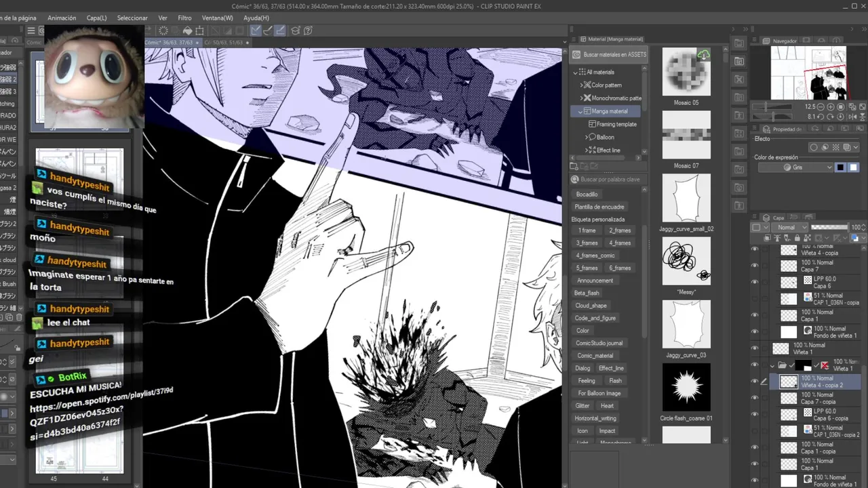Toggle visibility of CAP 1_036N - copia 2

pos(755,431)
